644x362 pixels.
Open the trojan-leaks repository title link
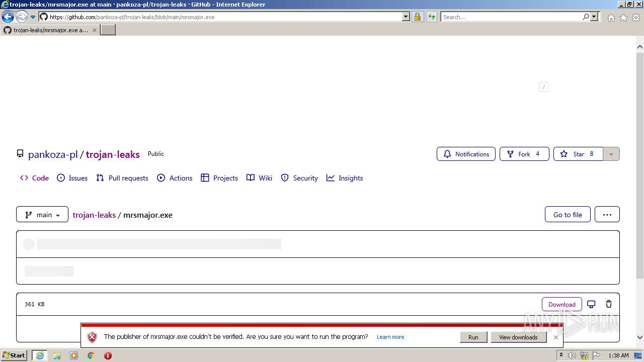tap(113, 154)
